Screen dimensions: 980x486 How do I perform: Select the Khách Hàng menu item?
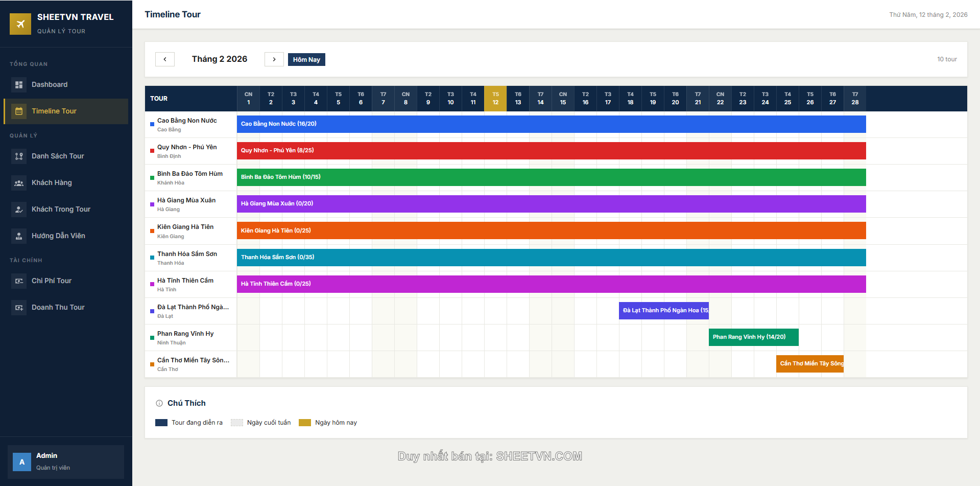(x=52, y=183)
